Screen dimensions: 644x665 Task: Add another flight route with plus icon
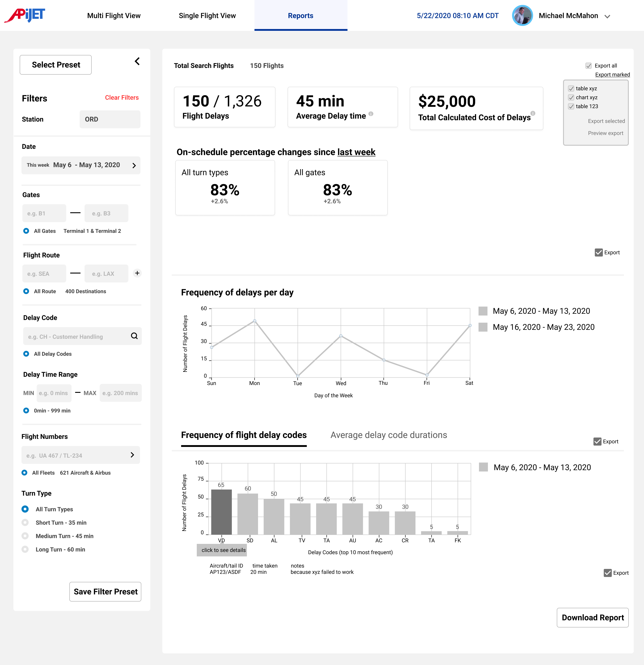[x=137, y=273]
